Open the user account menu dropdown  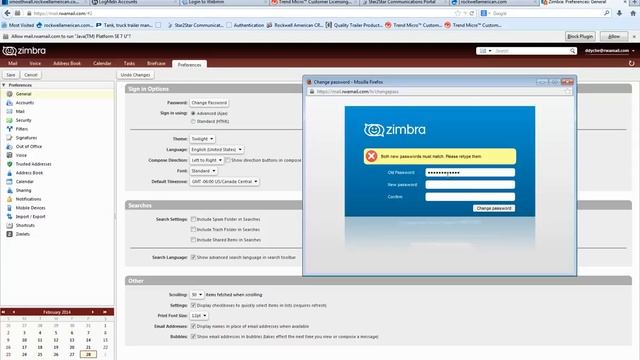click(x=633, y=51)
